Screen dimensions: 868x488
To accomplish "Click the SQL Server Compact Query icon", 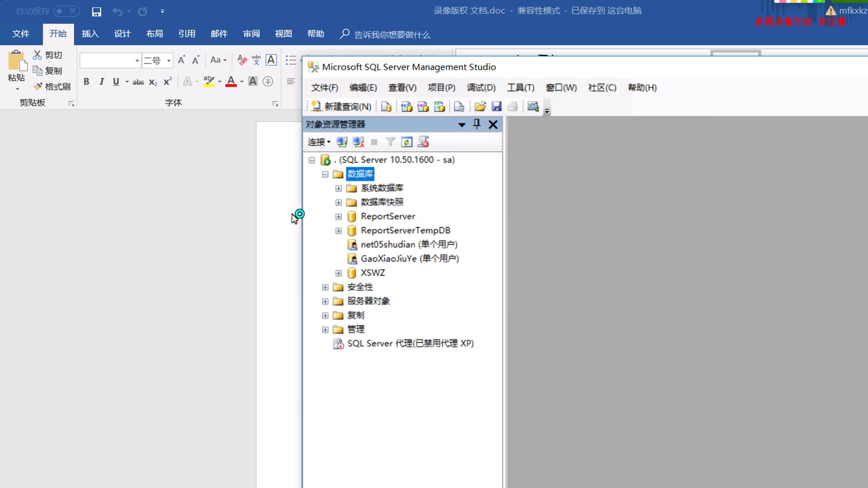I will (459, 106).
